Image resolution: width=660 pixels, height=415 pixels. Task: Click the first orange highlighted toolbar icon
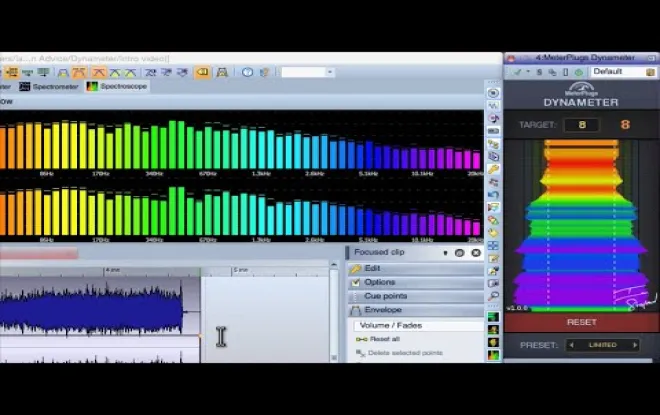point(12,72)
